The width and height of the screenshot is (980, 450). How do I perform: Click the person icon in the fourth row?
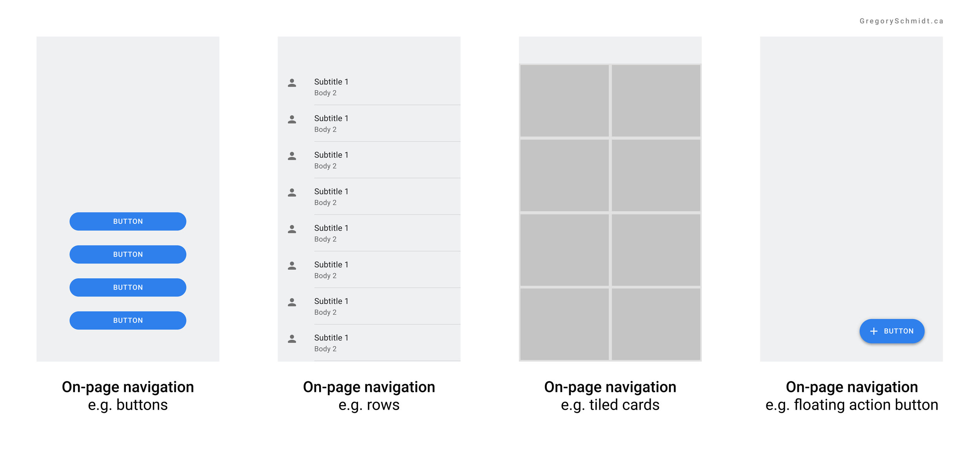click(292, 192)
